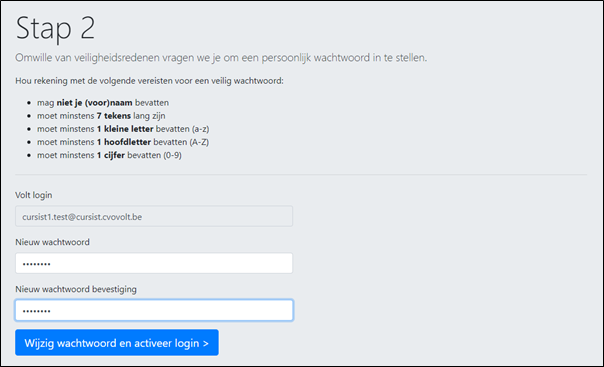Viewport: 604px width, 367px height.
Task: Click the '>' arrow on the blue button
Action: coord(205,343)
